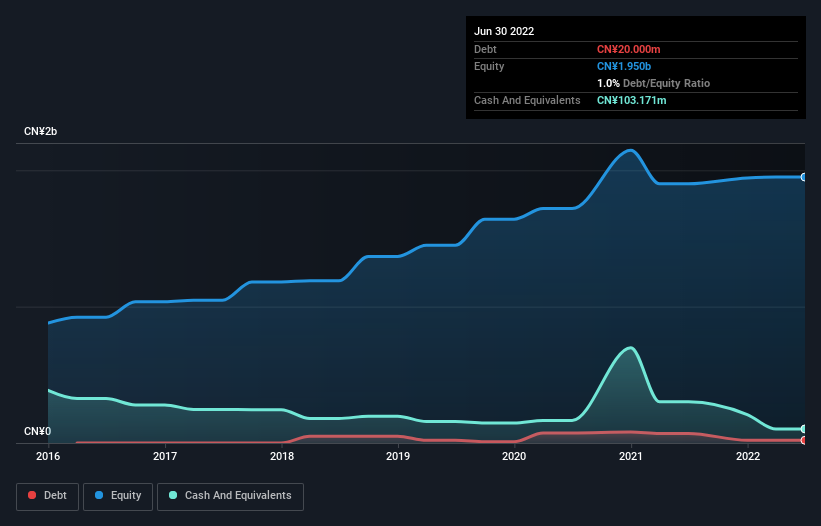This screenshot has height=526, width=821.
Task: Click the CN¥20.000m debt value
Action: click(x=628, y=49)
